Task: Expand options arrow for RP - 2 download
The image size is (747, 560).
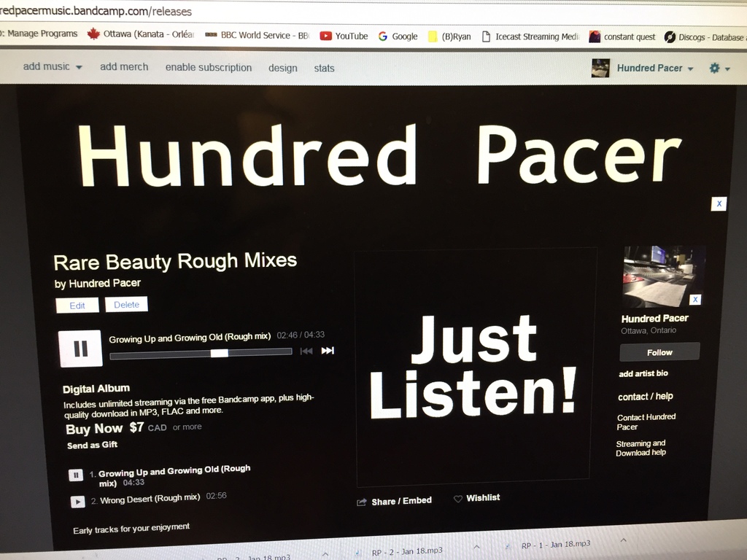Action: tap(476, 547)
